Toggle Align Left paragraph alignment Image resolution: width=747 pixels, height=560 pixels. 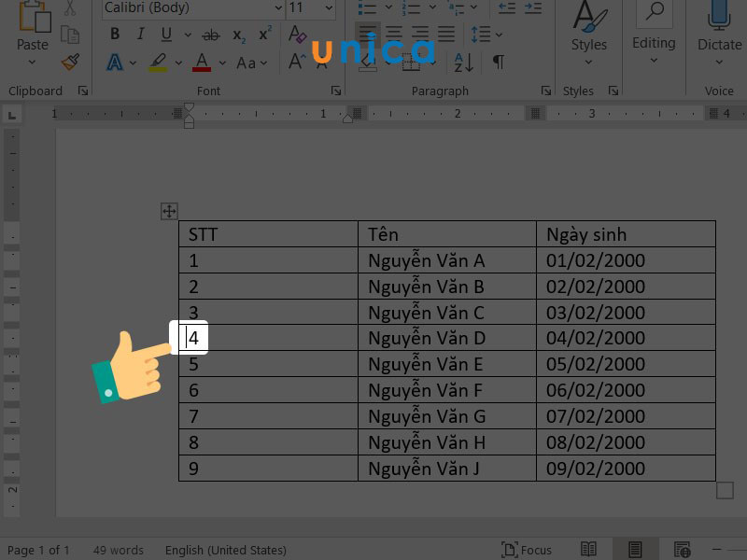pyautogui.click(x=367, y=34)
